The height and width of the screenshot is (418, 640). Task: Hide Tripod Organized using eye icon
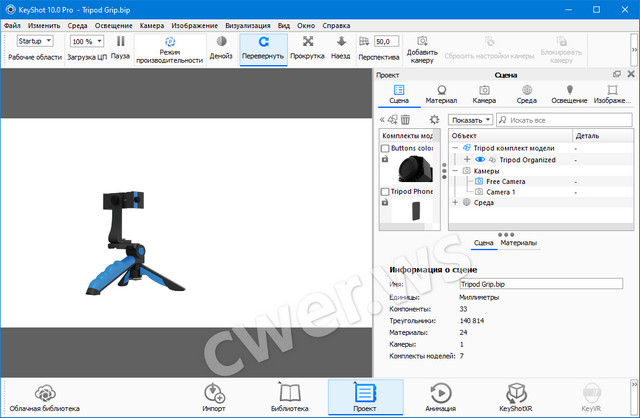[481, 159]
